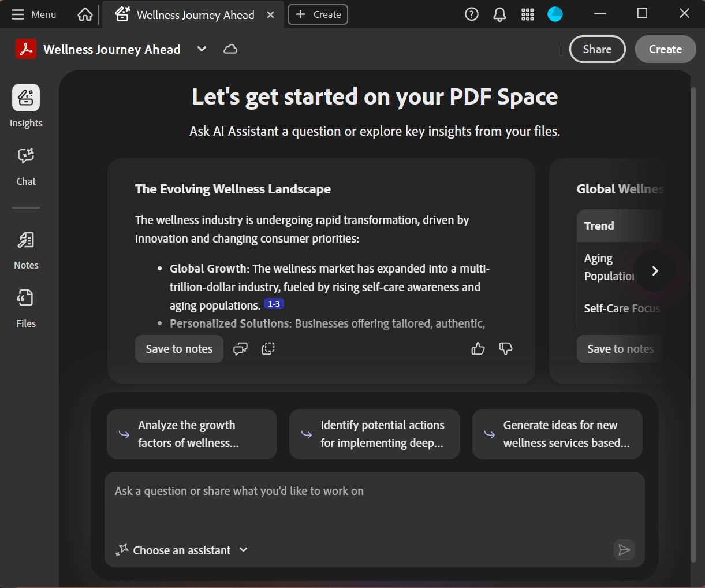This screenshot has width=705, height=588.
Task: Select Generate ideas for new wellness services
Action: click(x=557, y=434)
